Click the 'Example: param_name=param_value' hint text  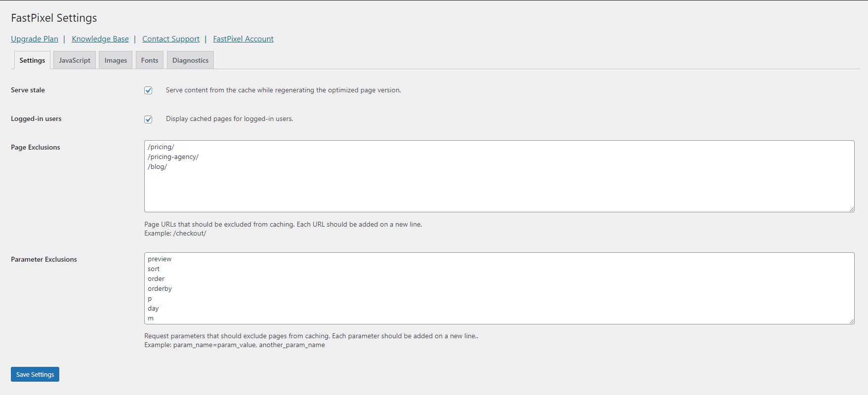[x=235, y=345]
